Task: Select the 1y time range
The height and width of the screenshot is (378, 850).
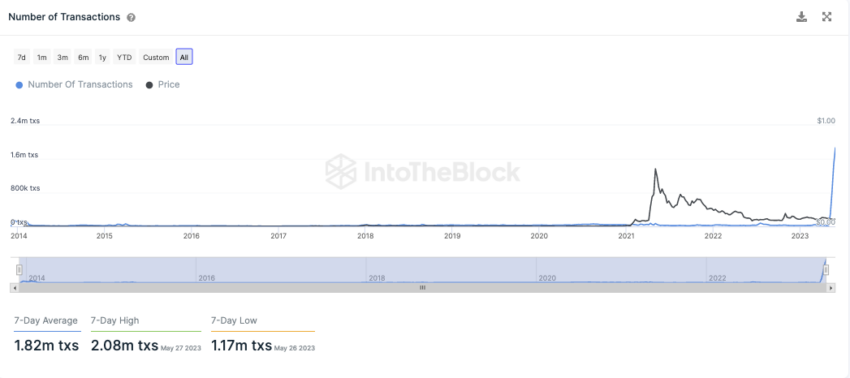Action: tap(102, 57)
